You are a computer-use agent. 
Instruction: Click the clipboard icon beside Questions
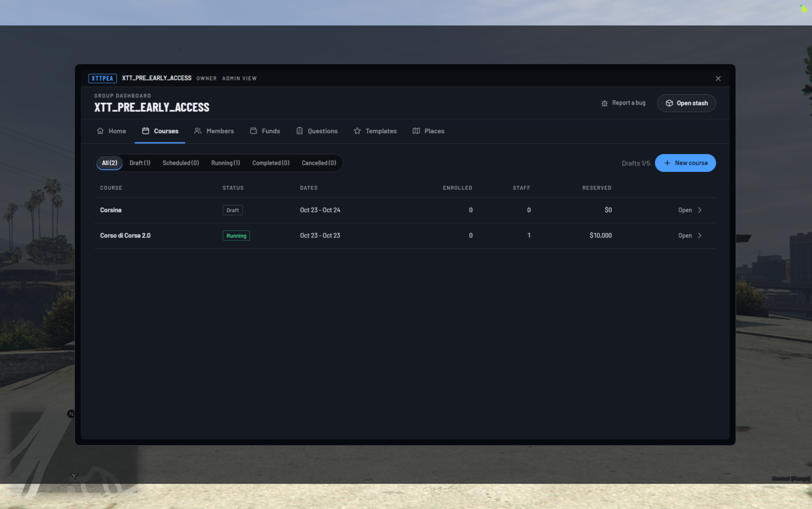click(300, 131)
